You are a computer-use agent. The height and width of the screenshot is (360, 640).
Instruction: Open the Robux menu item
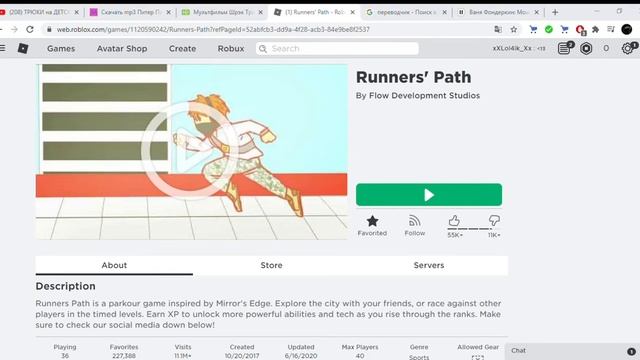pyautogui.click(x=231, y=49)
